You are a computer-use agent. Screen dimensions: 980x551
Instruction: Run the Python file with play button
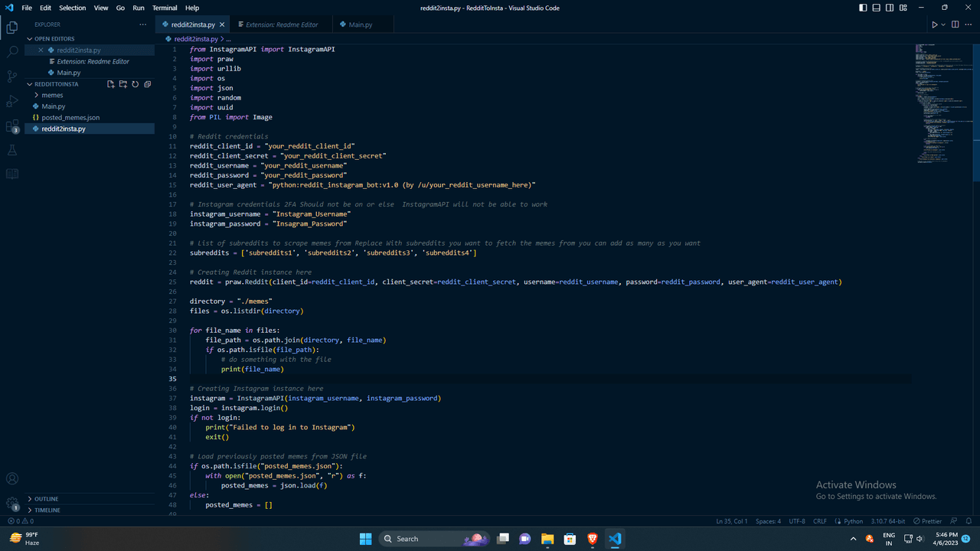934,24
